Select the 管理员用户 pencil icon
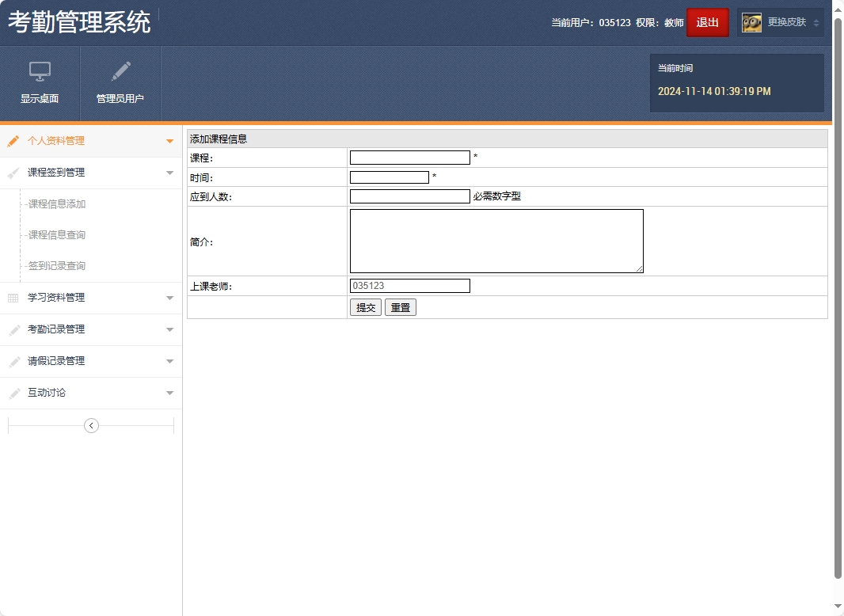Viewport: 844px width, 616px height. click(120, 71)
